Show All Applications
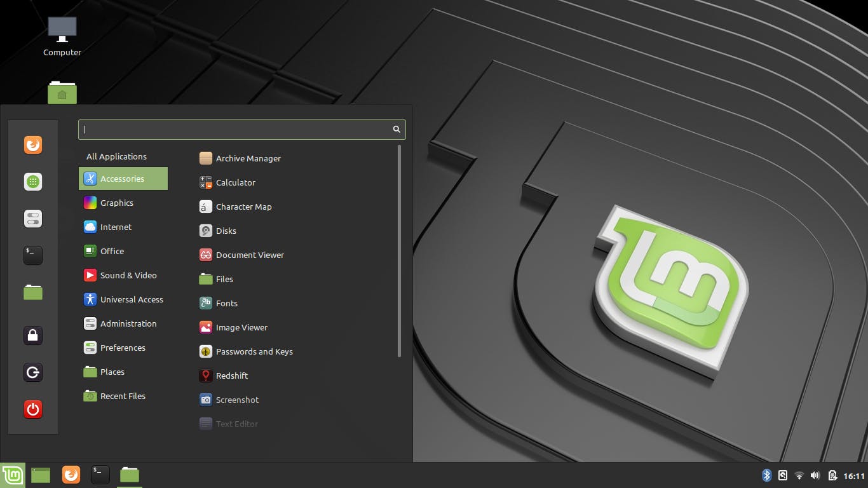 pos(116,156)
